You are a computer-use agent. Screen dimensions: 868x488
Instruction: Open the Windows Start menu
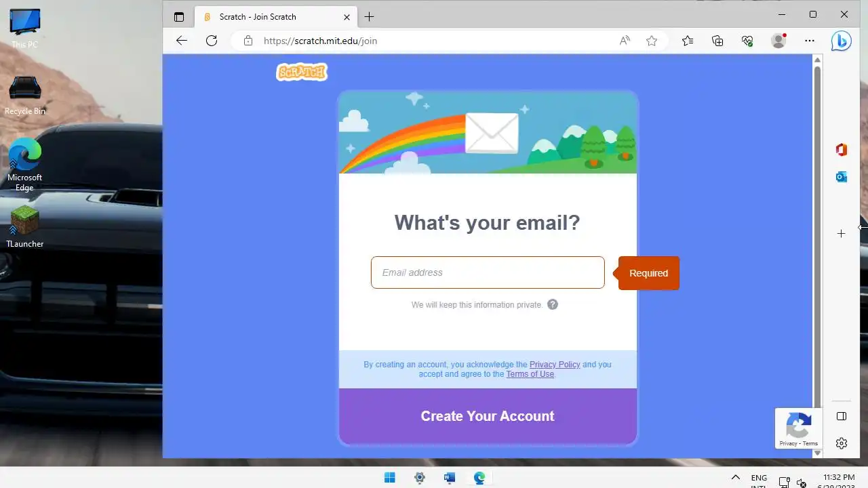point(390,478)
